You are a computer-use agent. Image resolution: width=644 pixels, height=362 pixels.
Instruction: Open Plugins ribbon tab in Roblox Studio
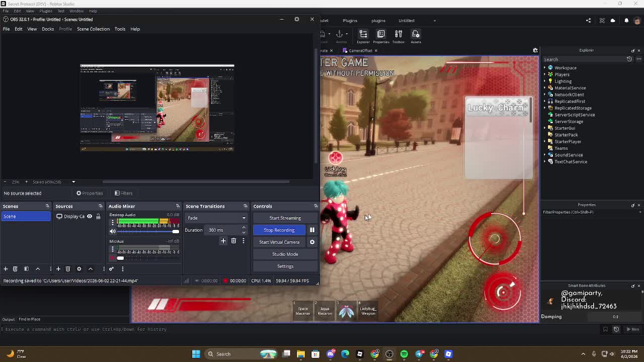pos(350,21)
